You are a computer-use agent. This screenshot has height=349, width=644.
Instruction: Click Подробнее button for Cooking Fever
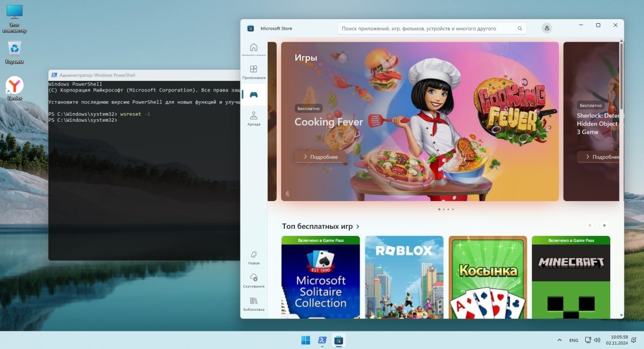point(319,157)
